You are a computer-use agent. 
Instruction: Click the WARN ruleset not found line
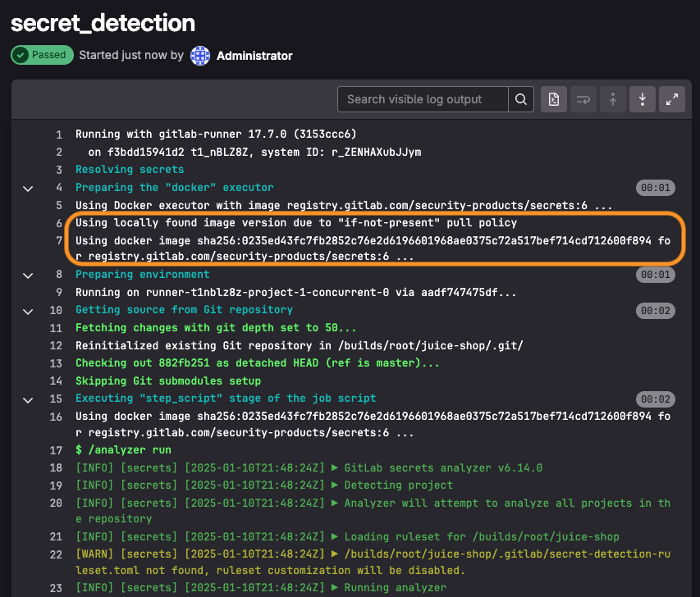click(373, 563)
